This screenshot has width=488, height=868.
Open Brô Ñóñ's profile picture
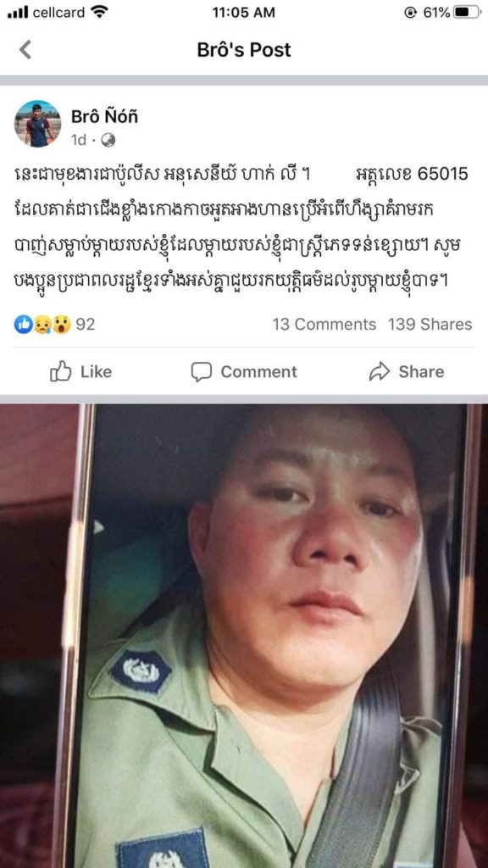click(x=37, y=124)
